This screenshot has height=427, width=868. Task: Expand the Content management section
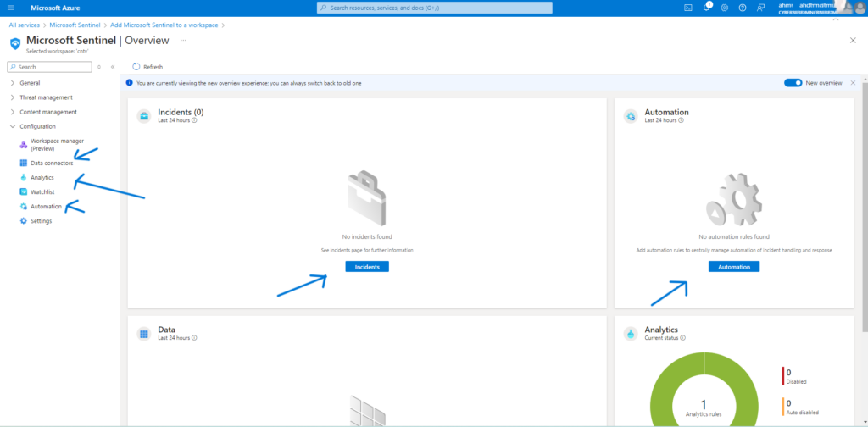(x=47, y=112)
